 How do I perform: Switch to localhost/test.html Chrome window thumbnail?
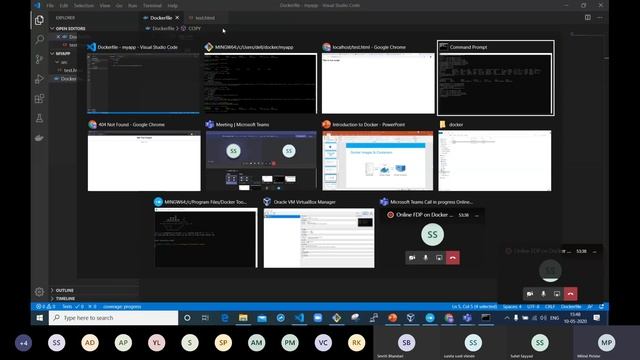click(x=378, y=78)
